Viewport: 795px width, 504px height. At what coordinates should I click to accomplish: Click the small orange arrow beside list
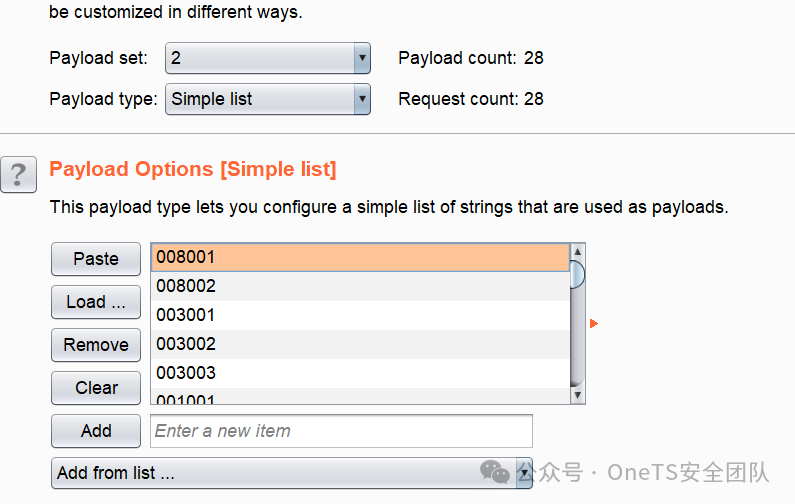594,324
